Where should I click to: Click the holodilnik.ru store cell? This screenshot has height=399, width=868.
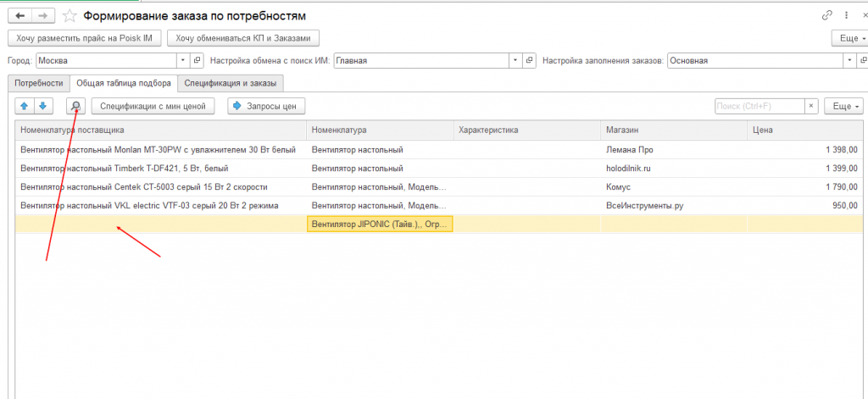674,169
